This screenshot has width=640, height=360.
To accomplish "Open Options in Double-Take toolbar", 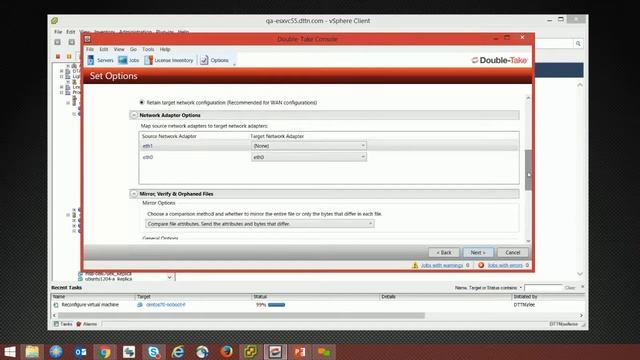I will (214, 60).
